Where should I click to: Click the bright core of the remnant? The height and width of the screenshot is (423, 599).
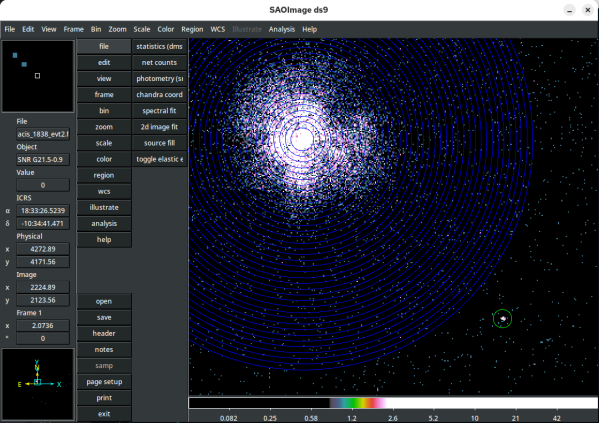point(302,139)
